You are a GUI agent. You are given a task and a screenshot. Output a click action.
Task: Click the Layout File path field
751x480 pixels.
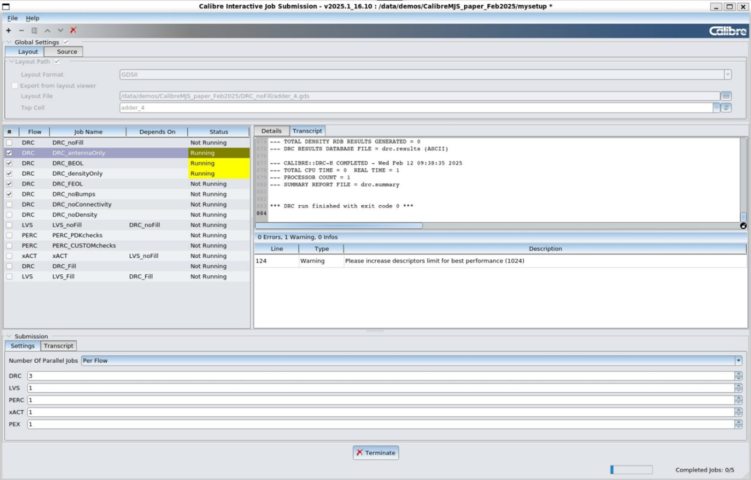(x=420, y=96)
